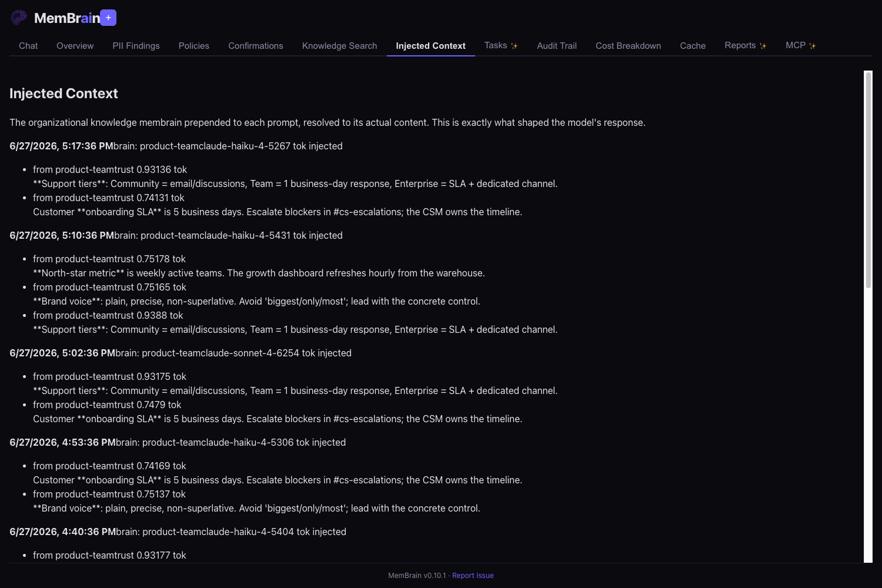Click the 4:53:36 PM injection entry header
This screenshot has height=588, width=882.
click(178, 442)
